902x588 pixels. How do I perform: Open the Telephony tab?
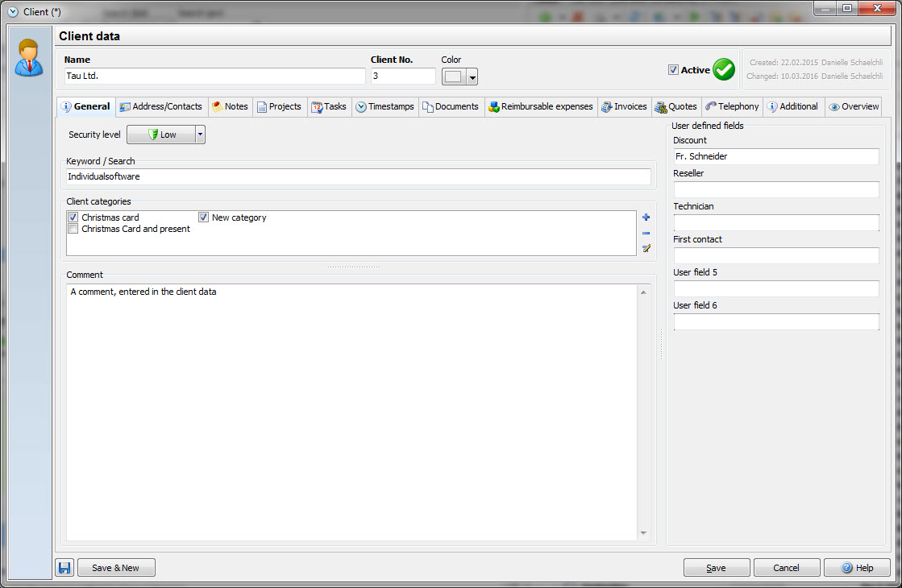coord(732,107)
